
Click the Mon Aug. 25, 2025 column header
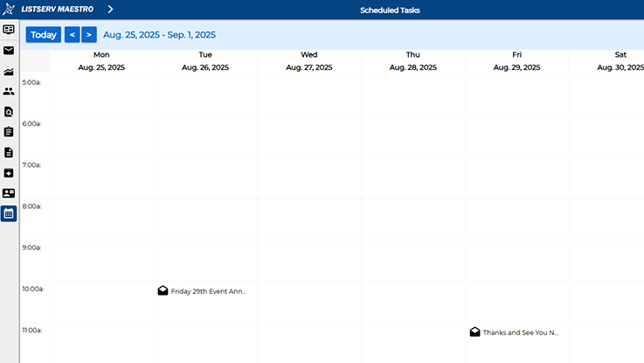[x=101, y=61]
